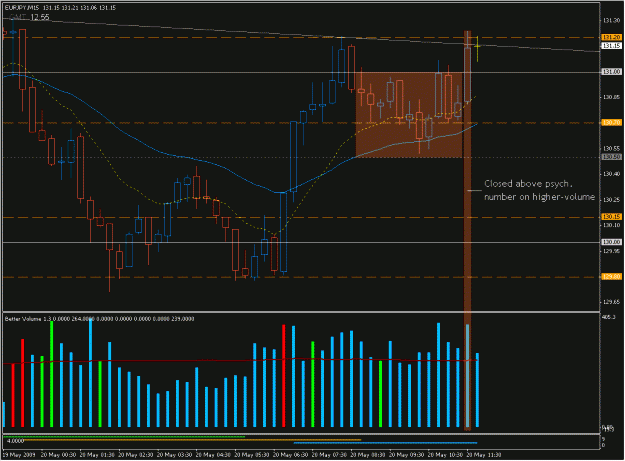The height and width of the screenshot is (461, 625).
Task: Click the red volume bar near 06:30
Action: pos(284,376)
